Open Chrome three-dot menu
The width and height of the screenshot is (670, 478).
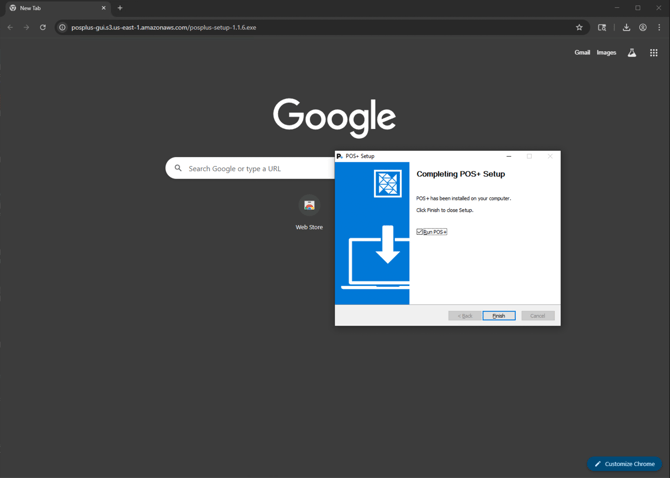[x=659, y=27]
